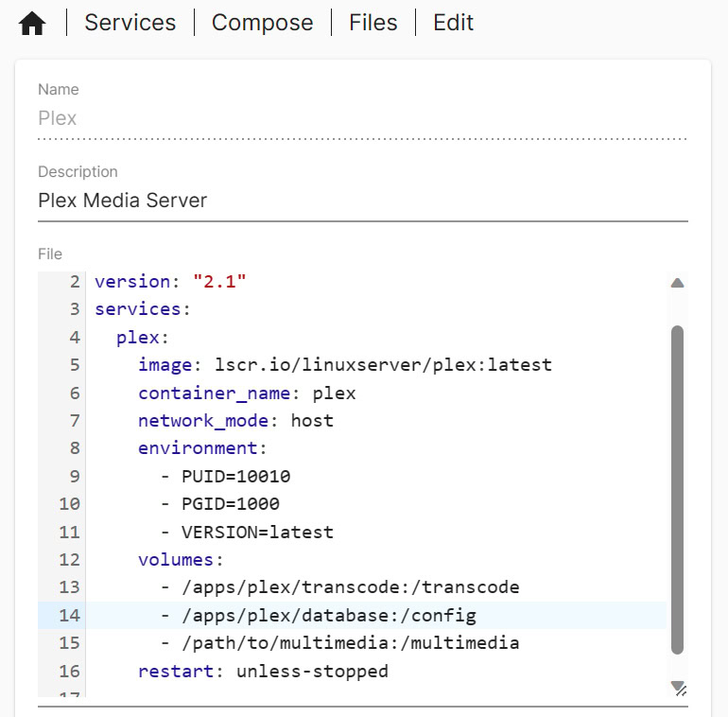The height and width of the screenshot is (717, 728).
Task: Click the Name field containing Plex
Action: tap(362, 118)
